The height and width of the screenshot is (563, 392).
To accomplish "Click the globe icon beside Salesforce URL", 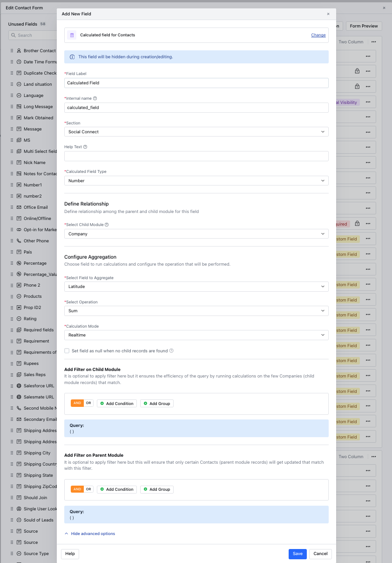I will pyautogui.click(x=19, y=386).
